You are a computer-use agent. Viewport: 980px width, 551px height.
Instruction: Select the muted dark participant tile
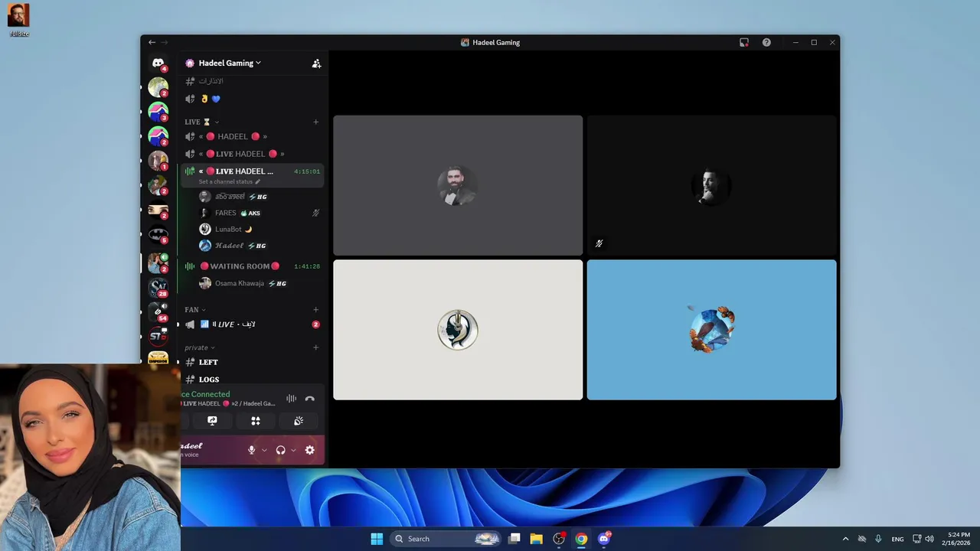point(711,185)
